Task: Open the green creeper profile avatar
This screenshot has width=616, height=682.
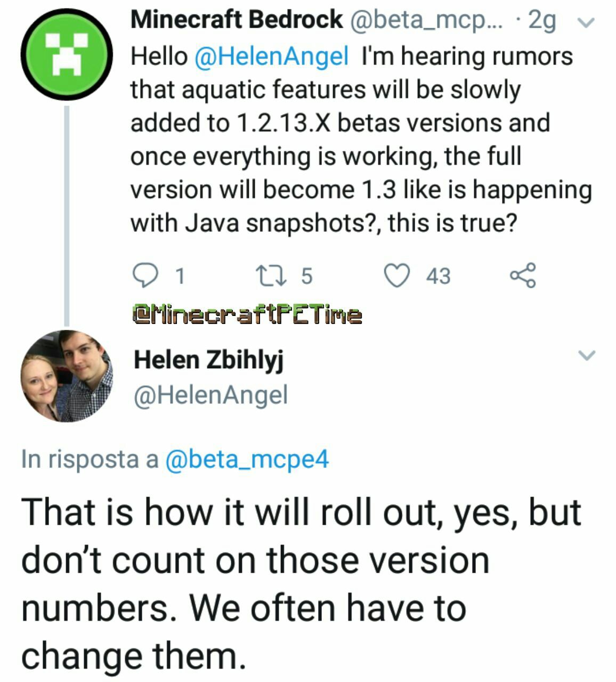Action: [67, 54]
